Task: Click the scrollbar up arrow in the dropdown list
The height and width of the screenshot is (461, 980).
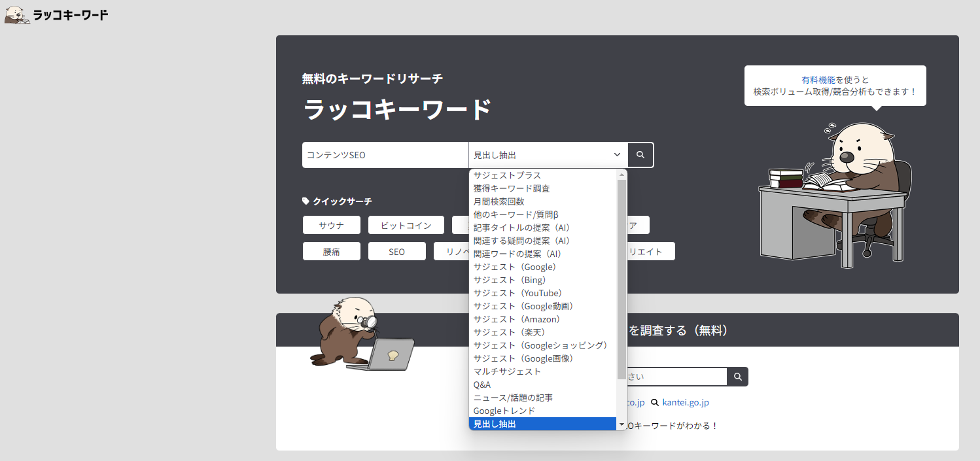Action: 621,175
